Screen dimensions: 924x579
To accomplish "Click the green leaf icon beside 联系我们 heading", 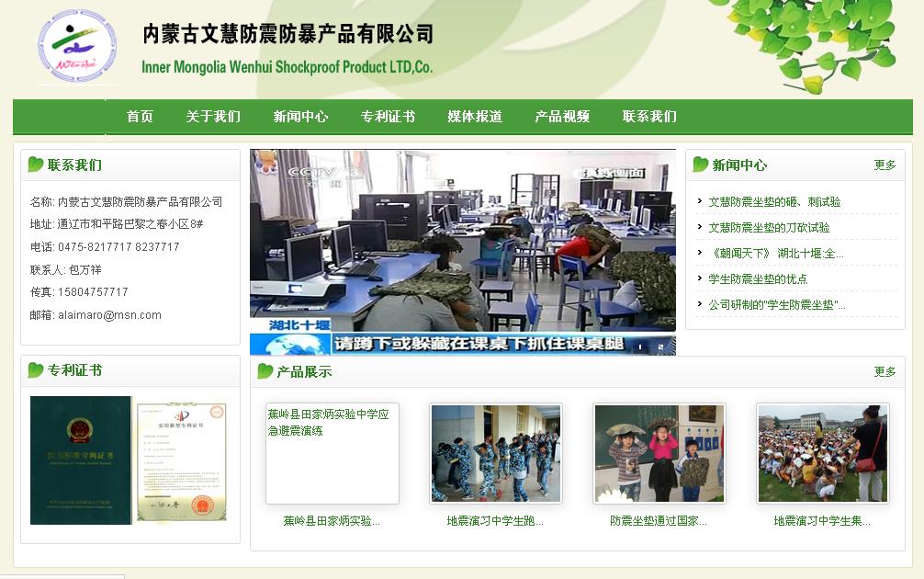I will point(36,165).
